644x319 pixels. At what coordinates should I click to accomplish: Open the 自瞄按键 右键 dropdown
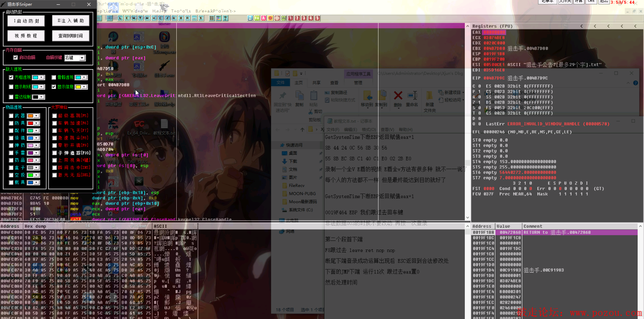coord(82,58)
